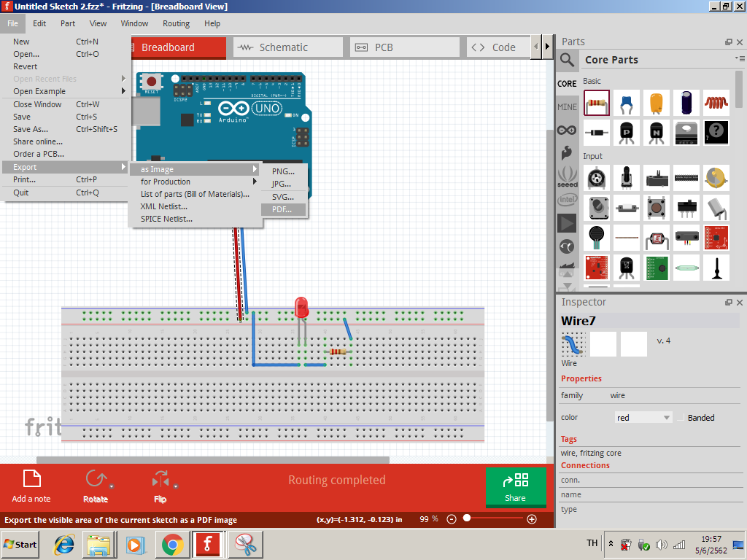Open the Core Parts bin options menu
The image size is (747, 560).
pyautogui.click(x=740, y=58)
